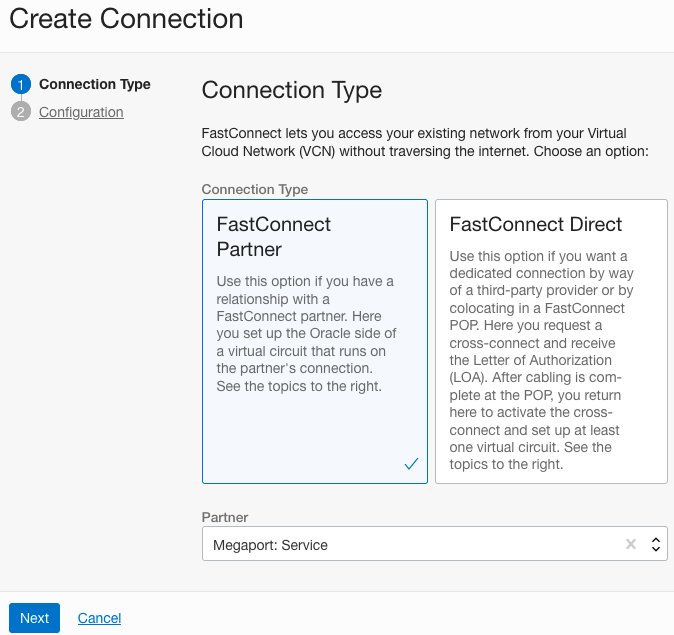Click the blue checkmark in FastConnect Partner card
Viewport: 674px width, 635px height.
411,464
